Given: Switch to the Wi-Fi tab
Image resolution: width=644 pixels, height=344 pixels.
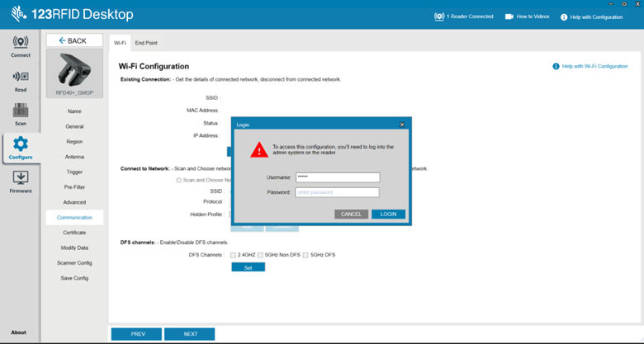Looking at the screenshot, I should 120,43.
